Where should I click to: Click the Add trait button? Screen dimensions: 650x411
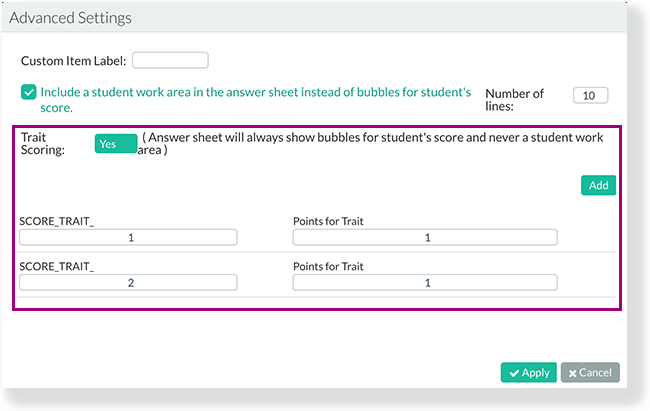click(x=598, y=185)
